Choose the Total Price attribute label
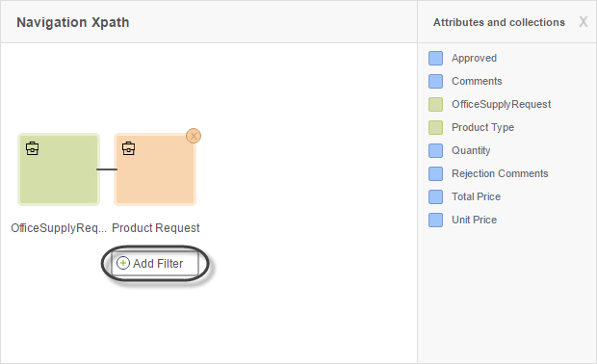The width and height of the screenshot is (597, 364). 476,196
